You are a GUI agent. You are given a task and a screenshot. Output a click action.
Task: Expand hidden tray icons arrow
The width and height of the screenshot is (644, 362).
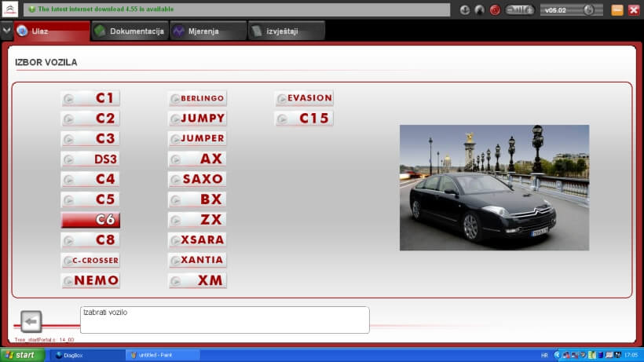pos(557,355)
